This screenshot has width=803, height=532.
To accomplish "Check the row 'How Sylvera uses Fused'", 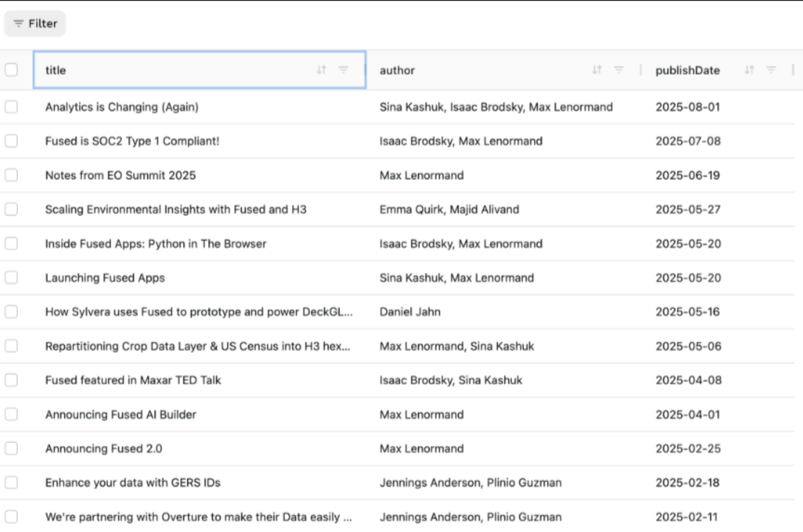I will [11, 312].
